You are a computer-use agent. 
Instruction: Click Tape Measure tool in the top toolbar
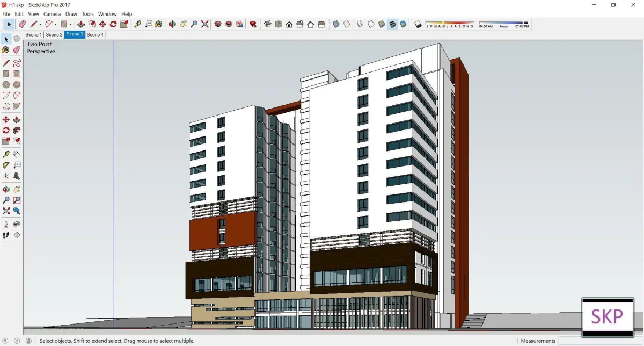[138, 24]
